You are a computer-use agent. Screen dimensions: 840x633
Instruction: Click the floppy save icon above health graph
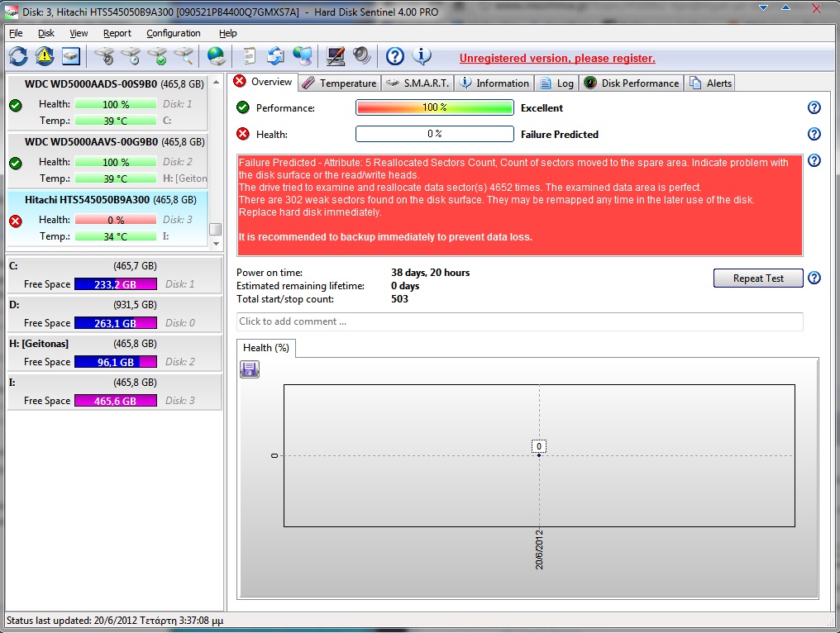coord(249,369)
